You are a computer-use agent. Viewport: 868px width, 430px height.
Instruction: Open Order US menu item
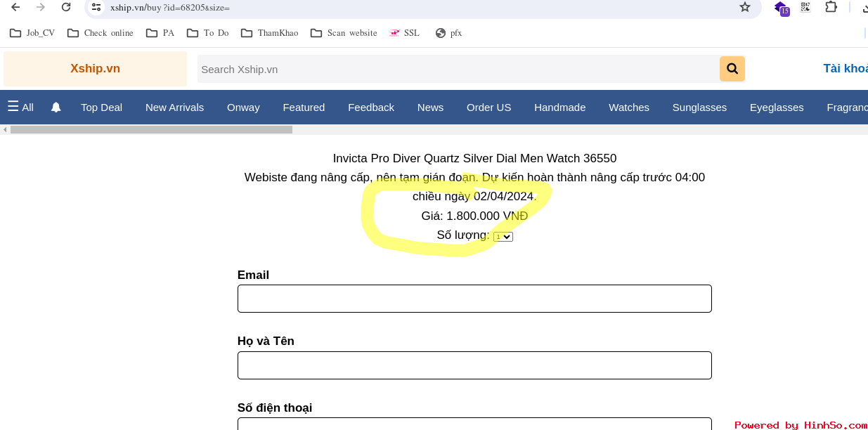488,107
